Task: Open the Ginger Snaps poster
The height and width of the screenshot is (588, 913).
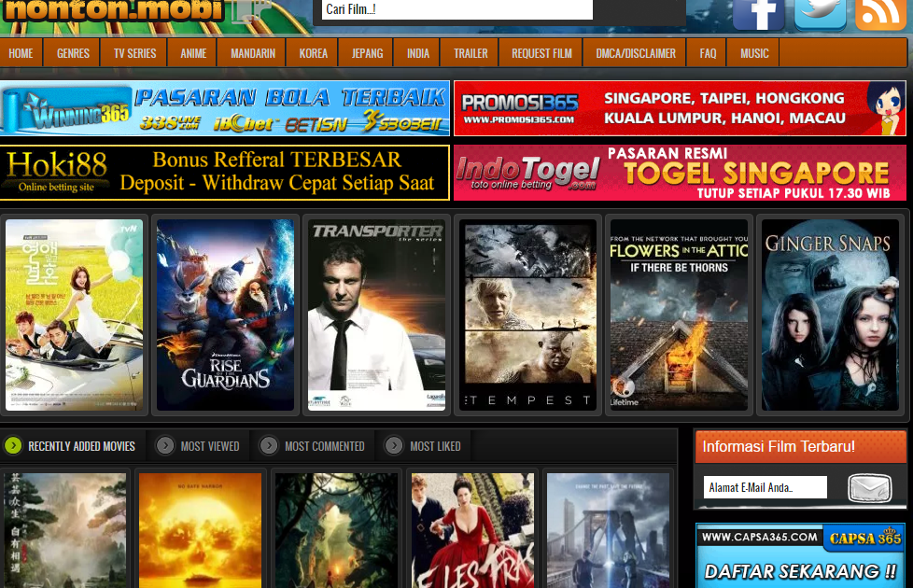Action: 830,315
